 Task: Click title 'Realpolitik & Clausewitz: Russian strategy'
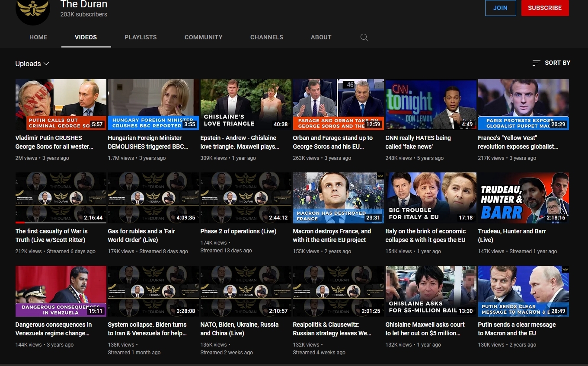(x=332, y=329)
